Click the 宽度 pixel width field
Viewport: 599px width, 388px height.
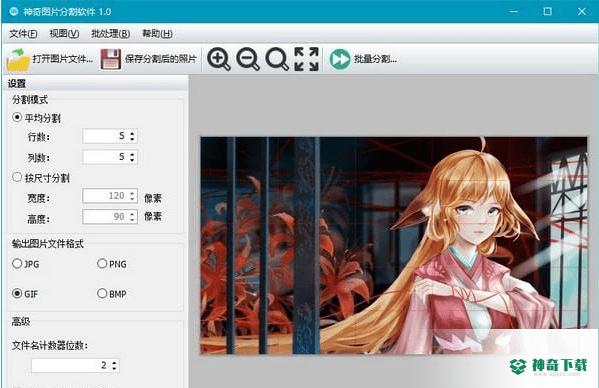(x=110, y=196)
